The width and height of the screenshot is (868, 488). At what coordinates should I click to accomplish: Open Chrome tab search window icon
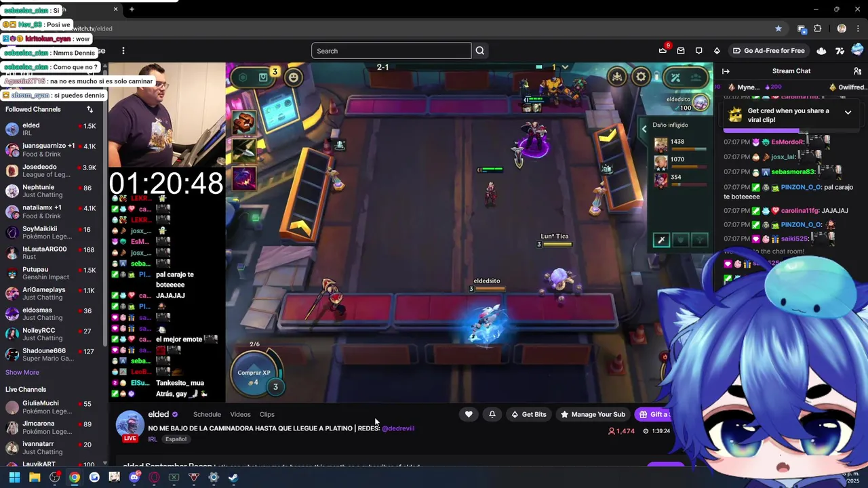[x=802, y=28]
